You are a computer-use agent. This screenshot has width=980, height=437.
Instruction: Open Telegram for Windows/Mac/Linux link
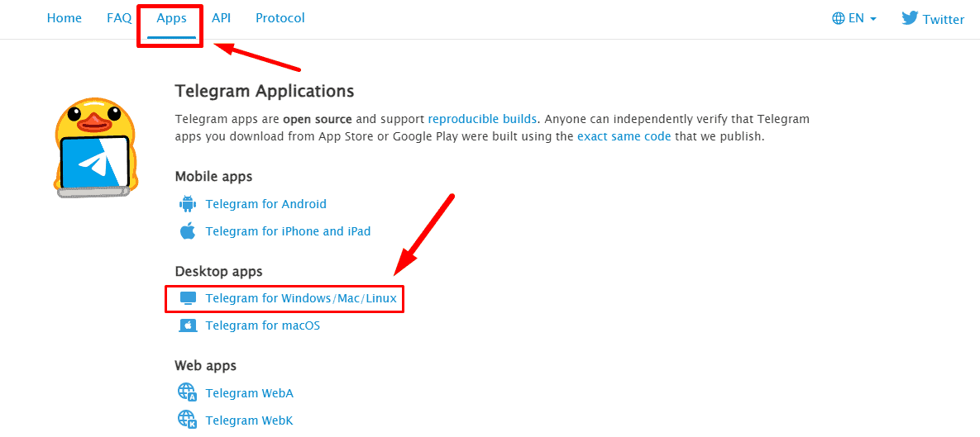click(x=301, y=298)
